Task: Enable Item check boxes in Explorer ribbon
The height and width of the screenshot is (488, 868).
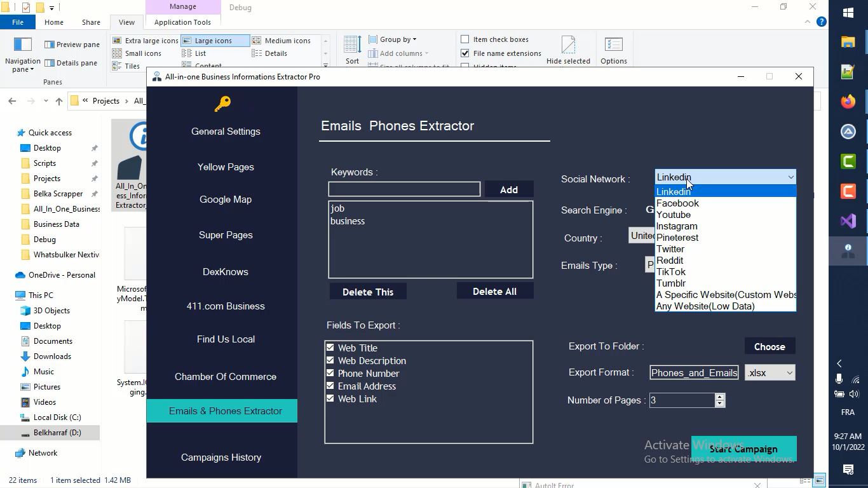Action: click(465, 39)
